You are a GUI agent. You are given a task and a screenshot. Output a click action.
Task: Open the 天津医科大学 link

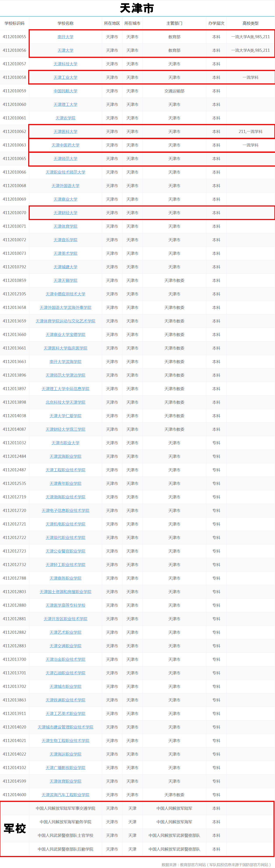[x=65, y=131]
